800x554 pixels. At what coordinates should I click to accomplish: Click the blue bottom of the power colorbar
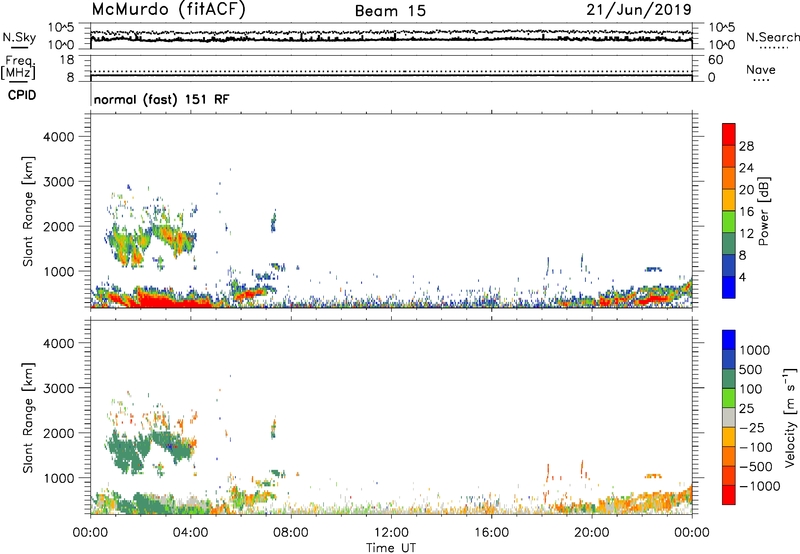pyautogui.click(x=729, y=287)
